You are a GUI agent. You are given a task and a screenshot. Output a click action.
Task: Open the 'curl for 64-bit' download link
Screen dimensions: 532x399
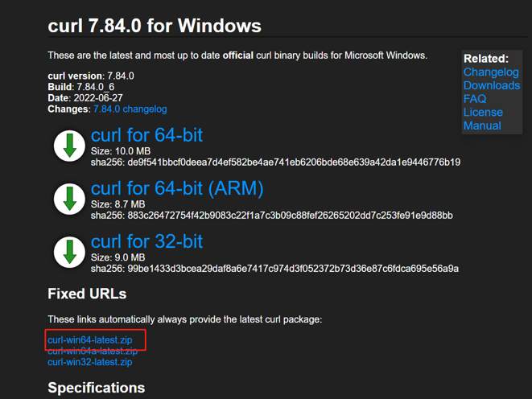coord(146,135)
